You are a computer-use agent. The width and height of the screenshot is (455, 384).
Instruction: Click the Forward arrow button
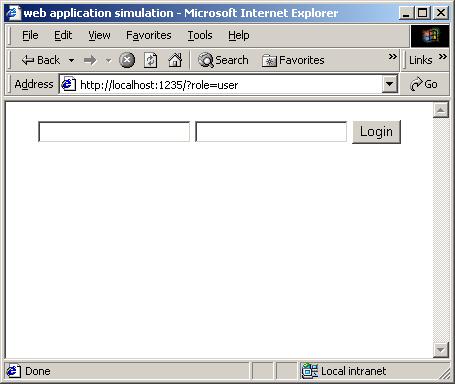(x=90, y=60)
